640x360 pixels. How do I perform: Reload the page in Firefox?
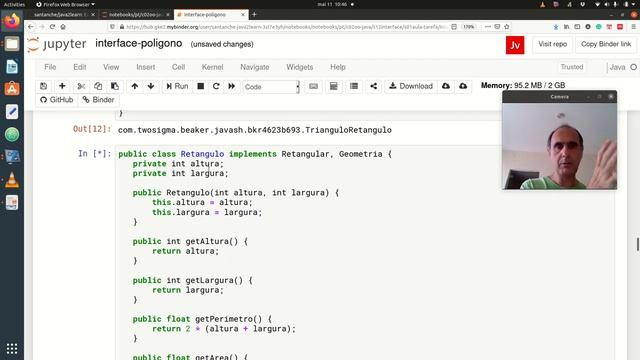coord(52,27)
